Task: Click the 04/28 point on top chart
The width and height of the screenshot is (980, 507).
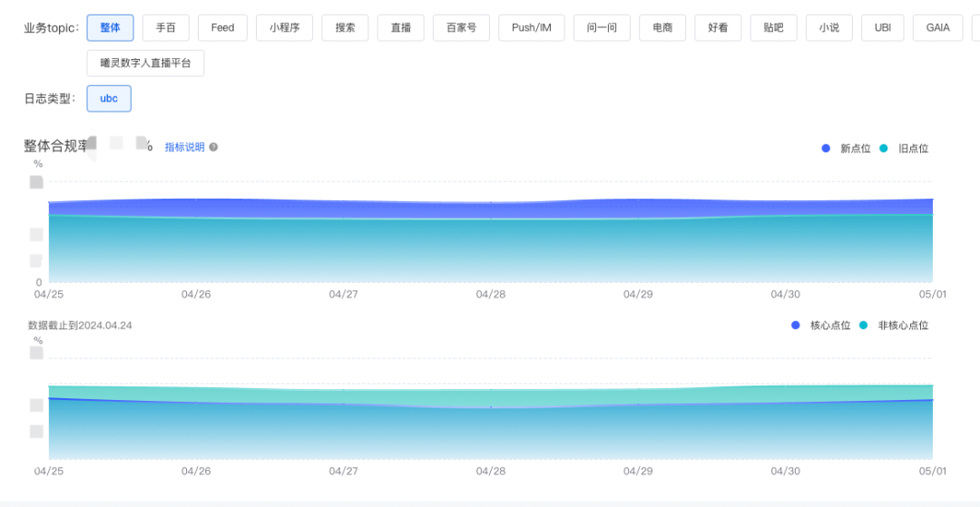Action: (x=491, y=203)
